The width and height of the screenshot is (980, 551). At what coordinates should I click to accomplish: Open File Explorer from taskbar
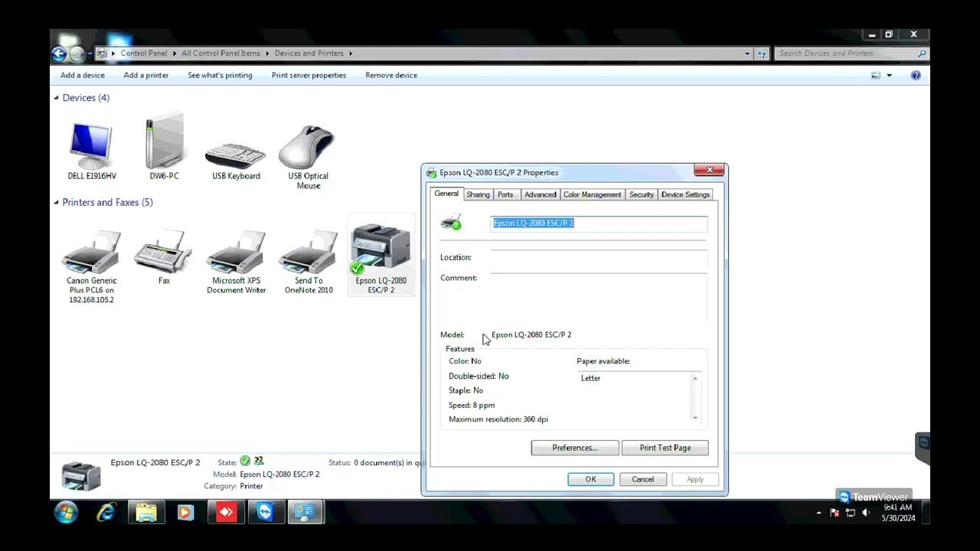(146, 512)
